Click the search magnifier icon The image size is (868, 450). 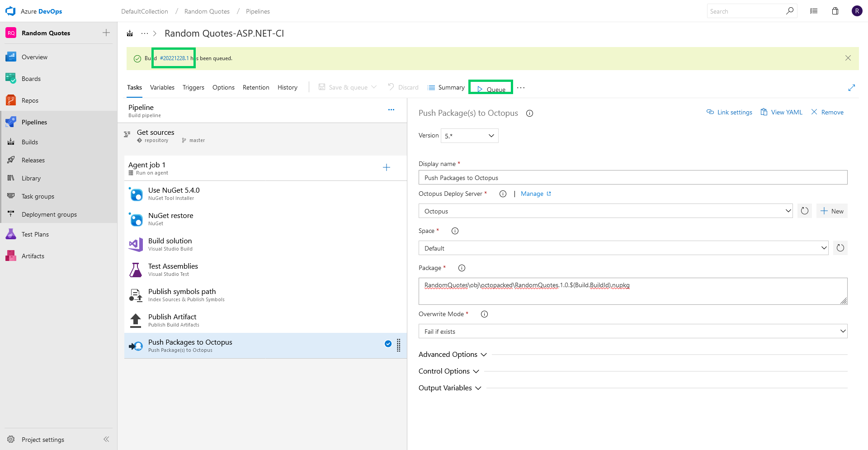(790, 11)
